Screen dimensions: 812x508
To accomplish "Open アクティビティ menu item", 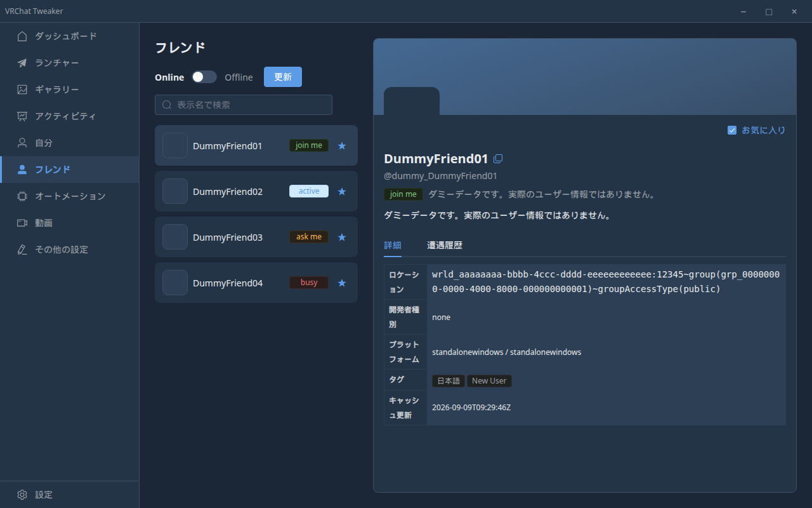I will (x=70, y=116).
